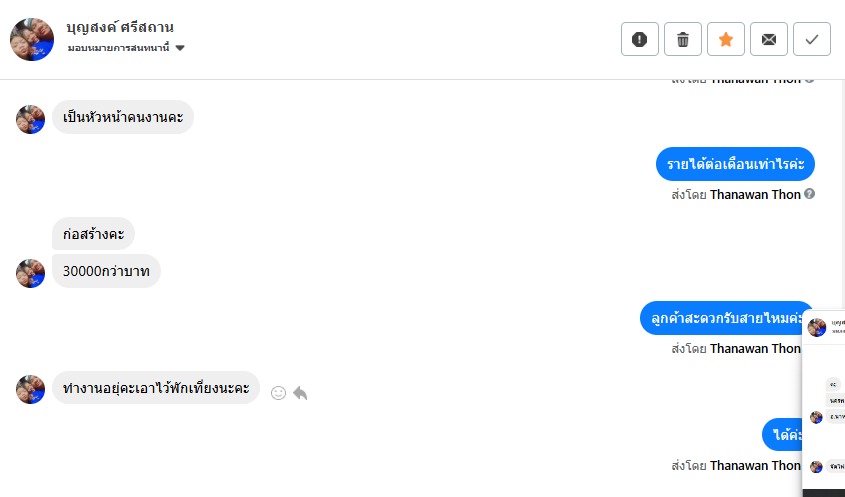845x497 pixels.
Task: Mark conversation unread with the envelope icon
Action: 769,39
